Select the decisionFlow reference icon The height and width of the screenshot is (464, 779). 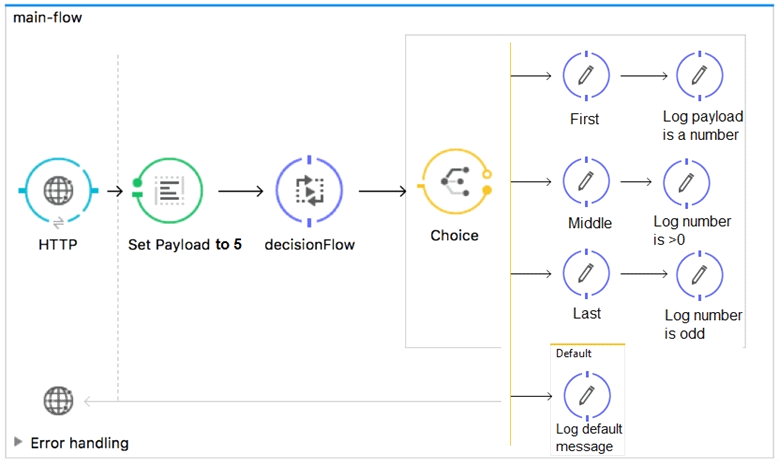(309, 191)
